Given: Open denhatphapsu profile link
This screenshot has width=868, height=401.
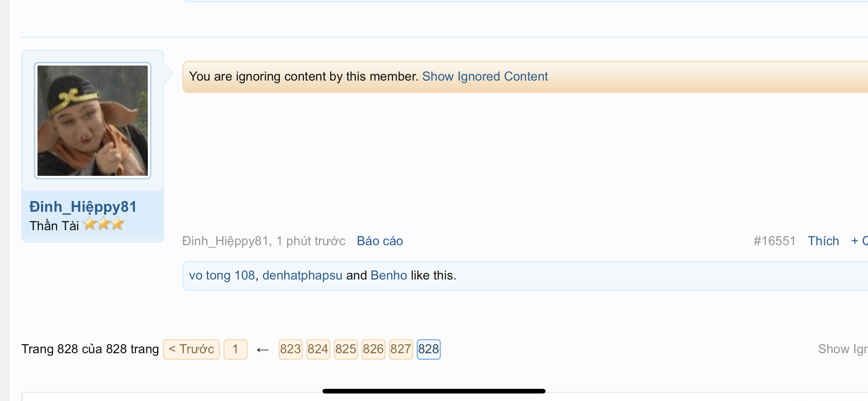Looking at the screenshot, I should [x=302, y=275].
